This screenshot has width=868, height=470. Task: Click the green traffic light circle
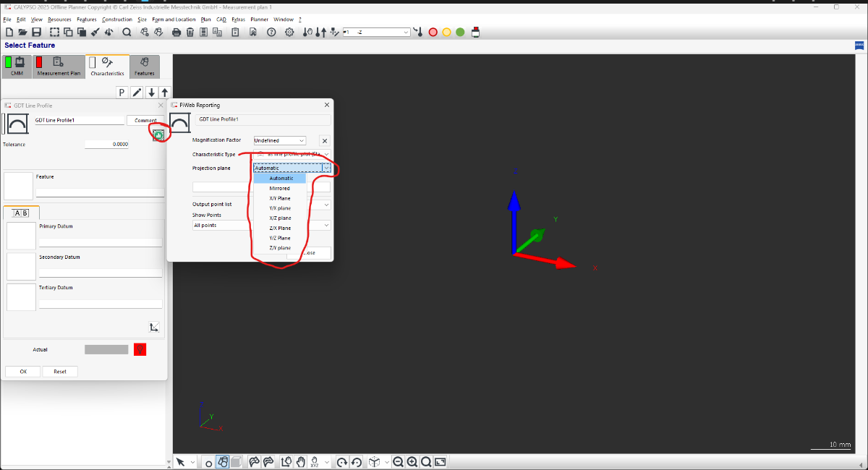click(x=460, y=33)
